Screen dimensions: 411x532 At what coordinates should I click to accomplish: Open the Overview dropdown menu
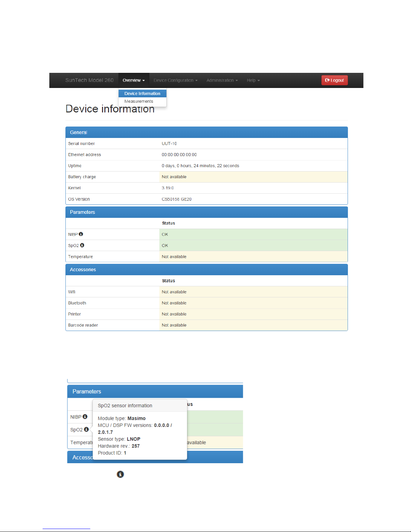[134, 80]
